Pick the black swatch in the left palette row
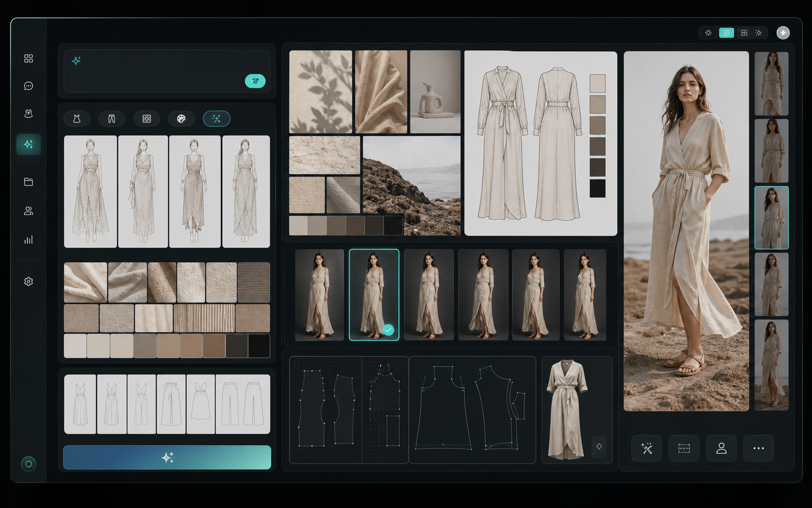 pyautogui.click(x=259, y=346)
